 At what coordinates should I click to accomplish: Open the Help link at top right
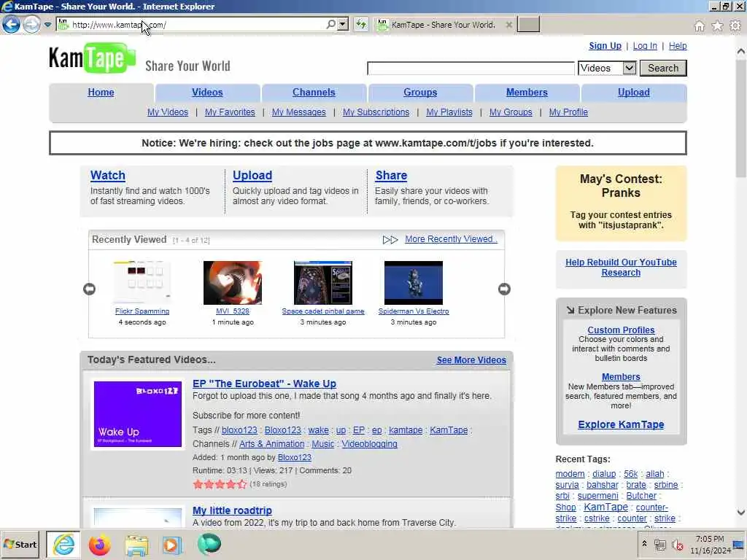[678, 46]
